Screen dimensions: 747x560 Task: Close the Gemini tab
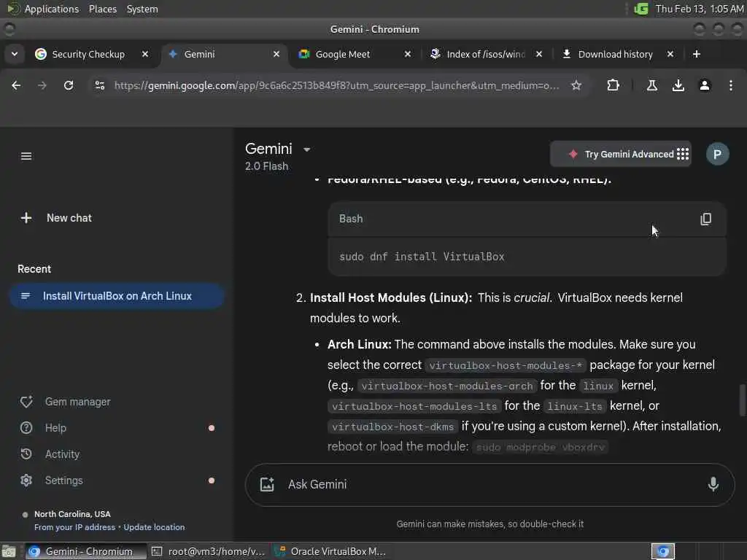[x=276, y=54]
